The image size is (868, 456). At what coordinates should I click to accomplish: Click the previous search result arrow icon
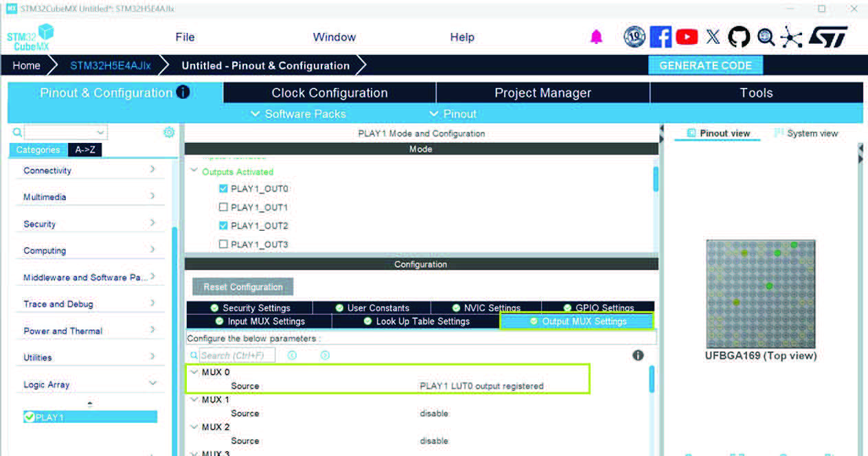[292, 355]
